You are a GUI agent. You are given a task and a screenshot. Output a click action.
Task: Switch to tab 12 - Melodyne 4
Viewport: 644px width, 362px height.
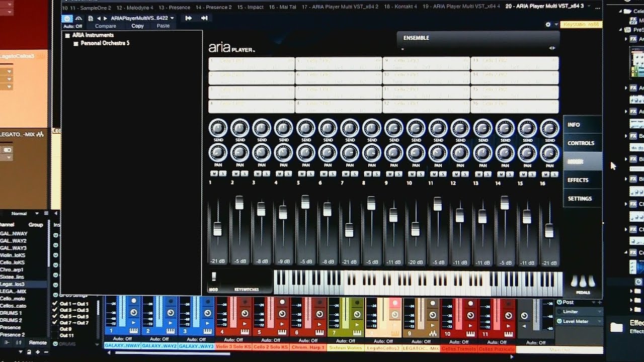point(136,8)
